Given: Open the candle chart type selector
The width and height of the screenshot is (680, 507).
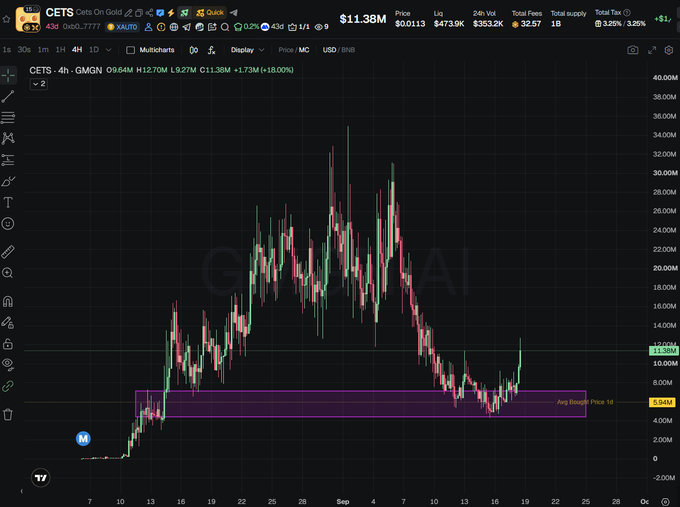Looking at the screenshot, I should click(x=194, y=50).
